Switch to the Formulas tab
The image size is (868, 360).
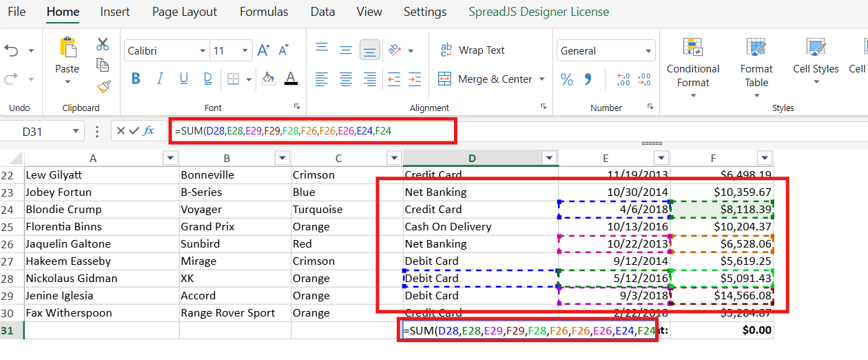click(x=264, y=12)
